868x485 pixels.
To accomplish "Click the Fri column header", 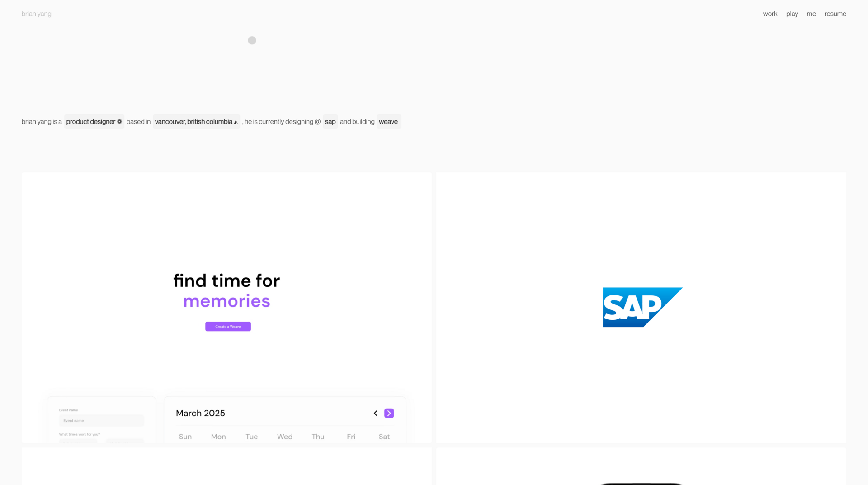I will 351,437.
